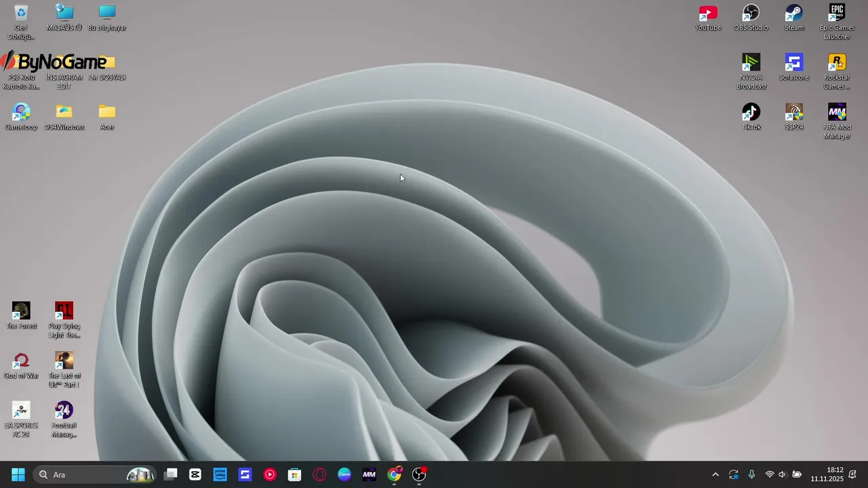The width and height of the screenshot is (868, 488).
Task: Open the NVIDIA Broadcast shortcut
Action: tap(751, 71)
